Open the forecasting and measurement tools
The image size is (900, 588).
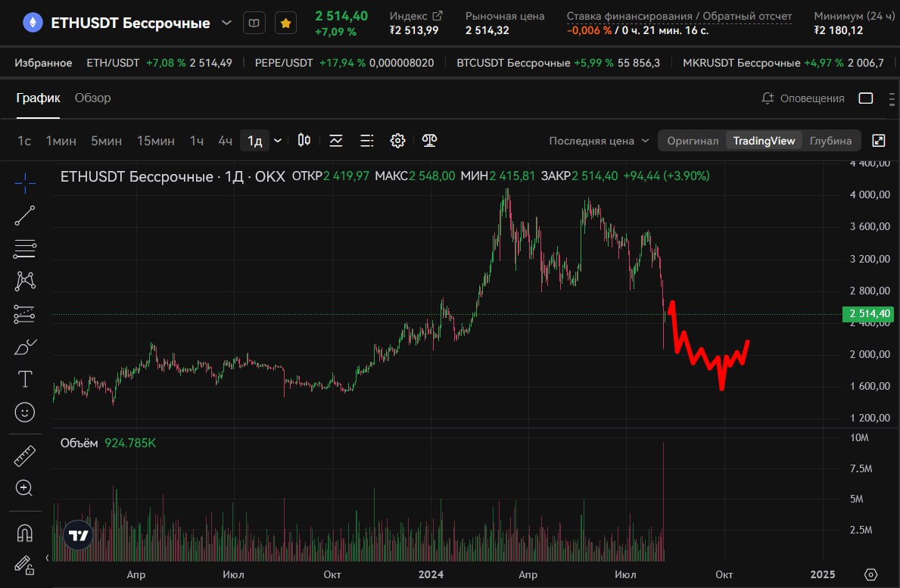point(25,314)
